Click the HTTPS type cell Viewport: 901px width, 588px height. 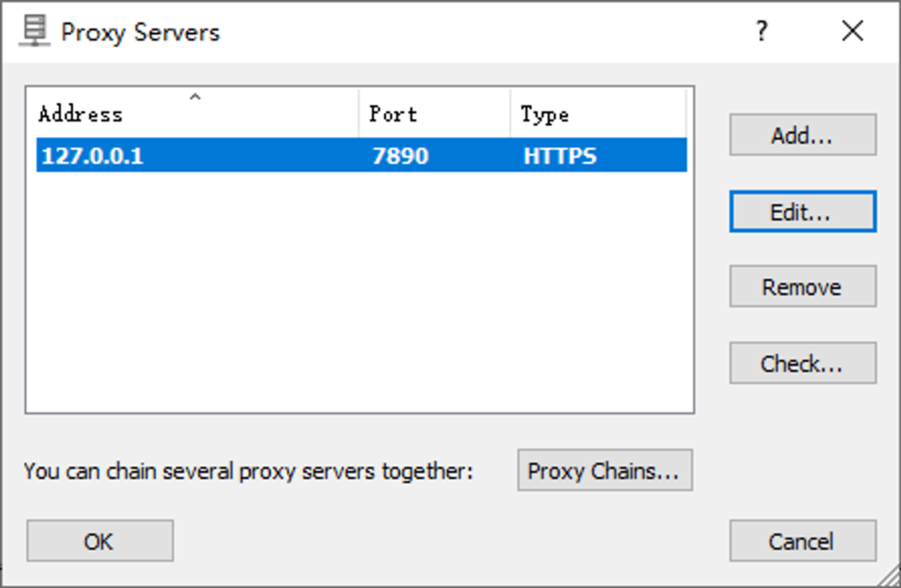[x=560, y=156]
